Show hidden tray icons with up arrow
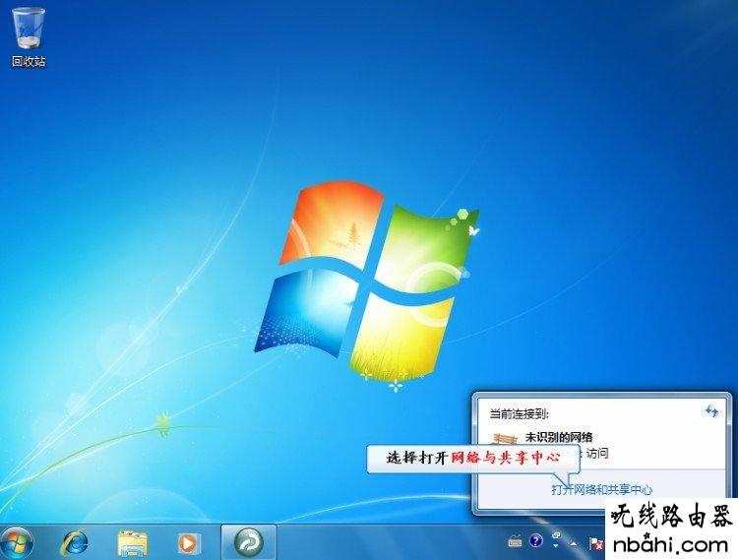 tap(574, 544)
